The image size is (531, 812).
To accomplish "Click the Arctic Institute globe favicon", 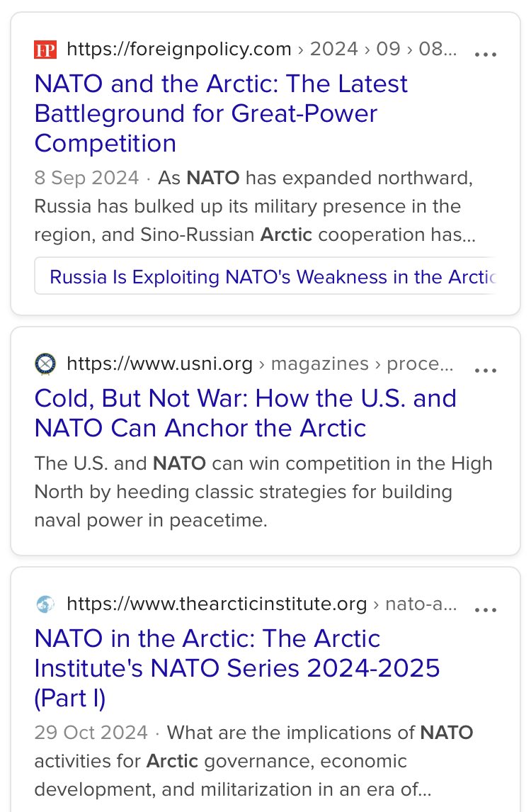I will 45,604.
